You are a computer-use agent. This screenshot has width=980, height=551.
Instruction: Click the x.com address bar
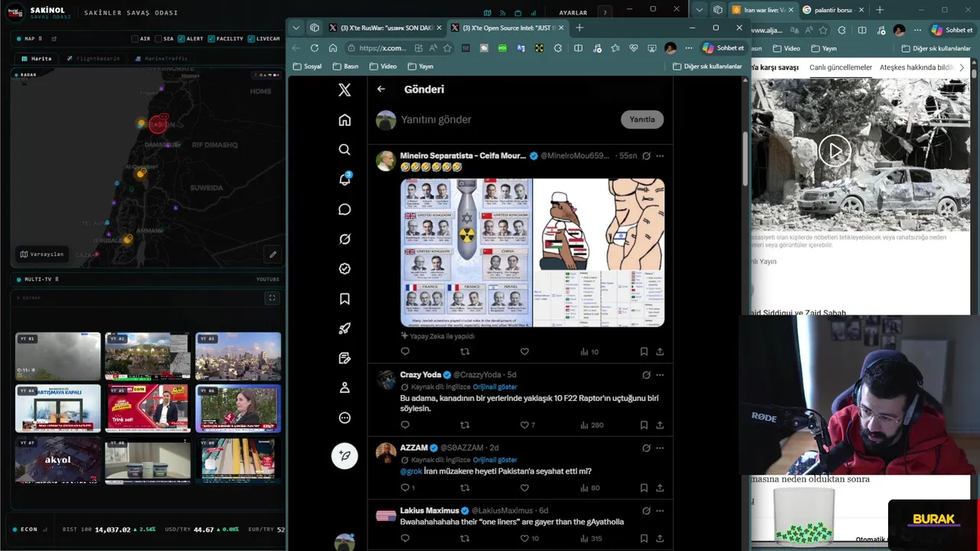tap(399, 47)
